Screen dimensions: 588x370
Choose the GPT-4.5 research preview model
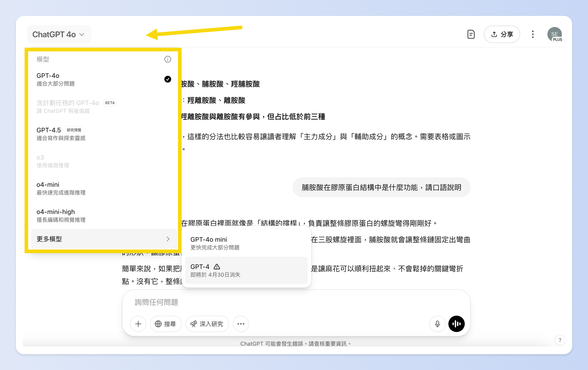(103, 134)
